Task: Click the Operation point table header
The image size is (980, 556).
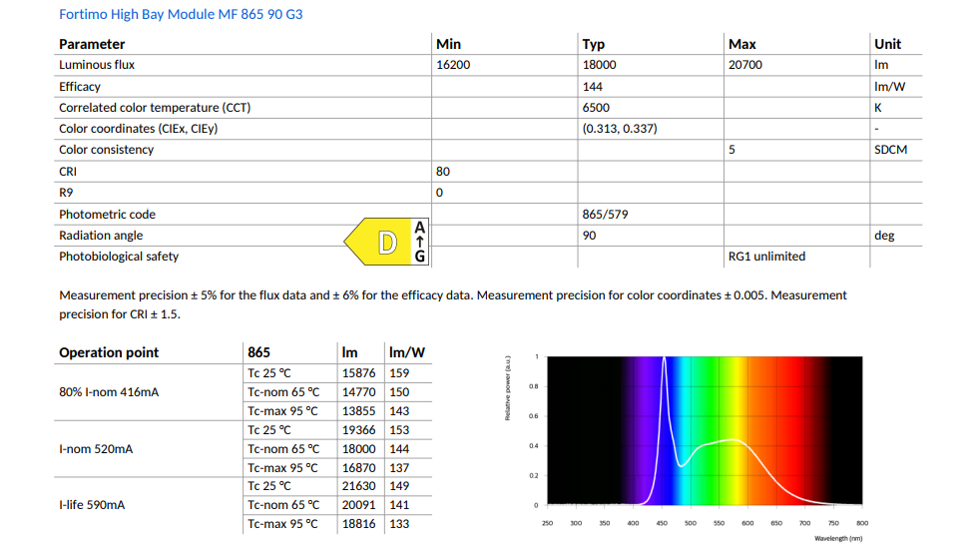Action: (x=109, y=352)
